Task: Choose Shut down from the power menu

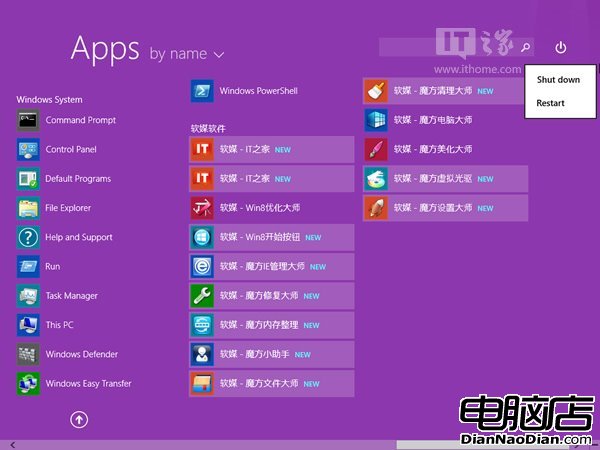Action: [x=558, y=80]
